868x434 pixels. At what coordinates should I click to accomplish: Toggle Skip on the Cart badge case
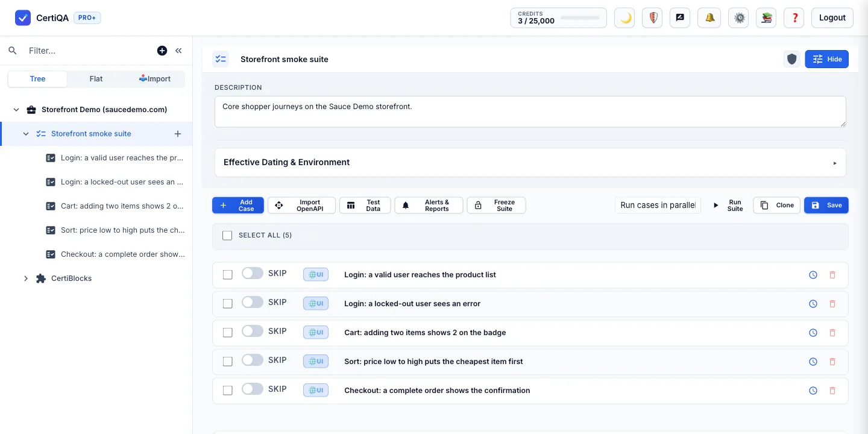coord(253,331)
